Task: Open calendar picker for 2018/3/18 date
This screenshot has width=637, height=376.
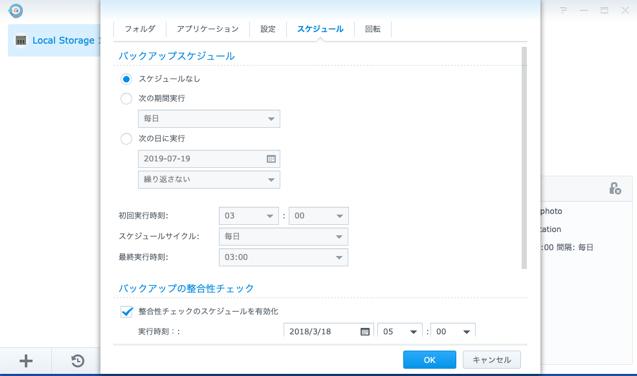Action: coord(365,332)
